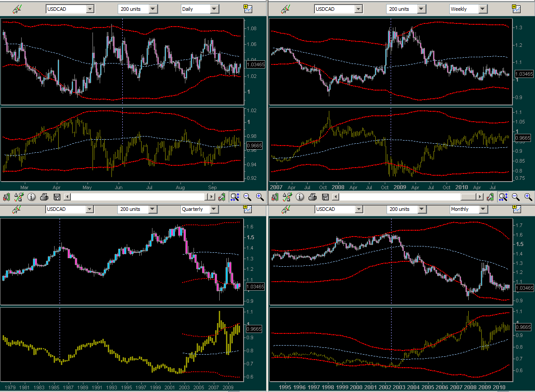Viewport: 535px width, 392px height.
Task: Click the 0.9665 price label on Monthly chart
Action: [x=523, y=327]
